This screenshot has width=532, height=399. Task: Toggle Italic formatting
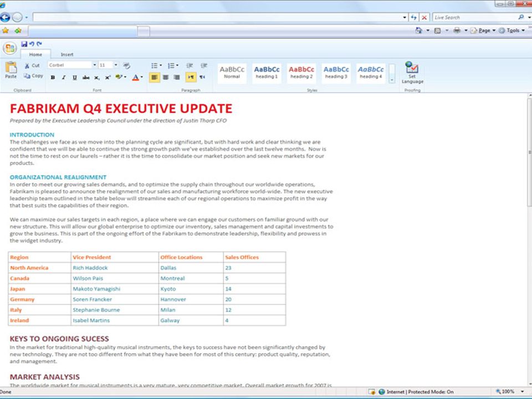coord(63,78)
